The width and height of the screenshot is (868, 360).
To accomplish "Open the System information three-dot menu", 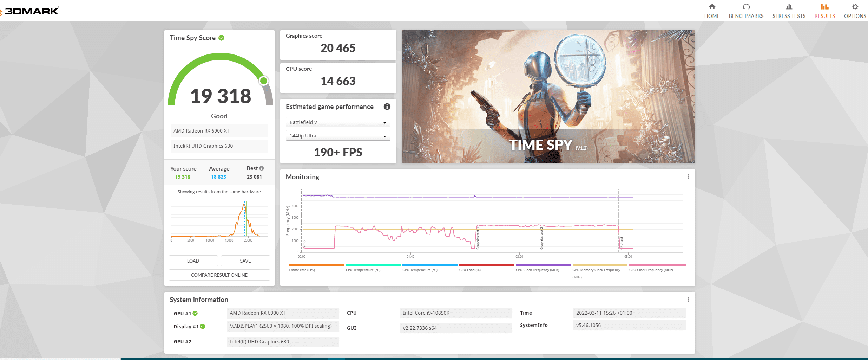I will click(x=688, y=300).
